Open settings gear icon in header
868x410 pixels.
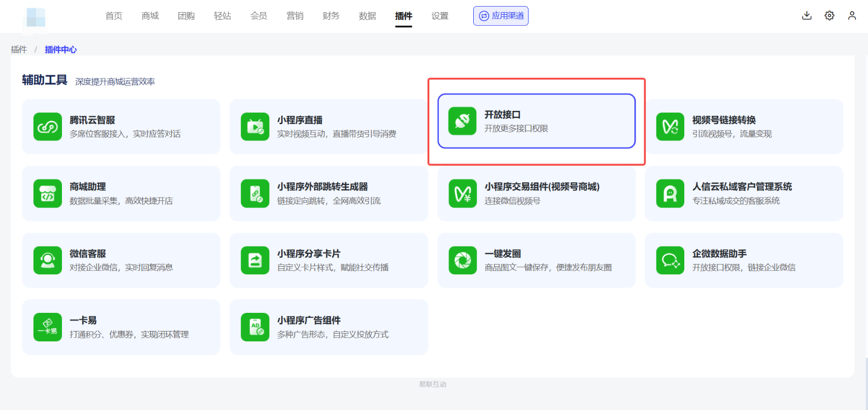[829, 15]
